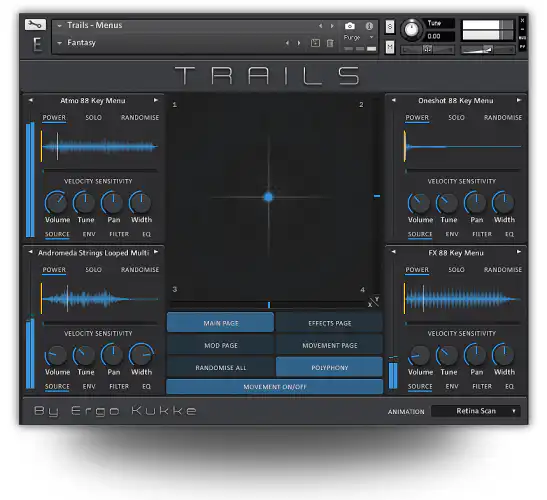Open the Oneshot 88 Key Menu sample name

456,100
